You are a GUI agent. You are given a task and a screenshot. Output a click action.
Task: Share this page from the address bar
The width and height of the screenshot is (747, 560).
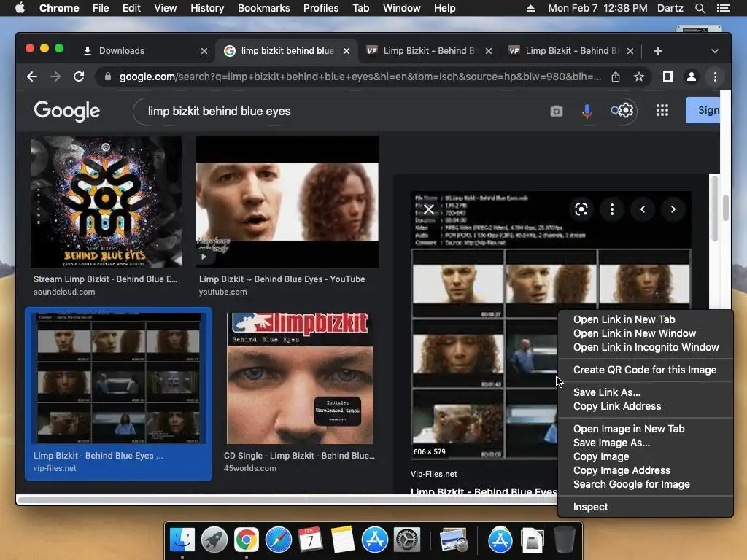616,77
